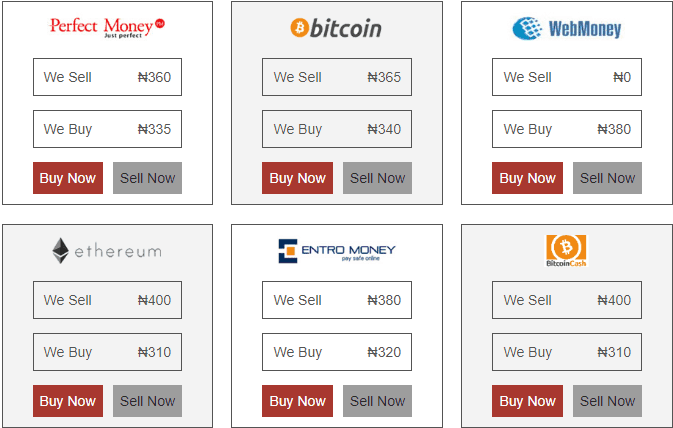Buy Entro Money now

click(x=297, y=401)
